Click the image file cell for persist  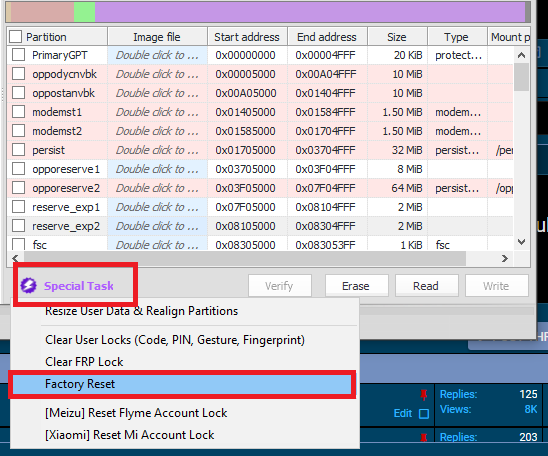click(x=157, y=150)
